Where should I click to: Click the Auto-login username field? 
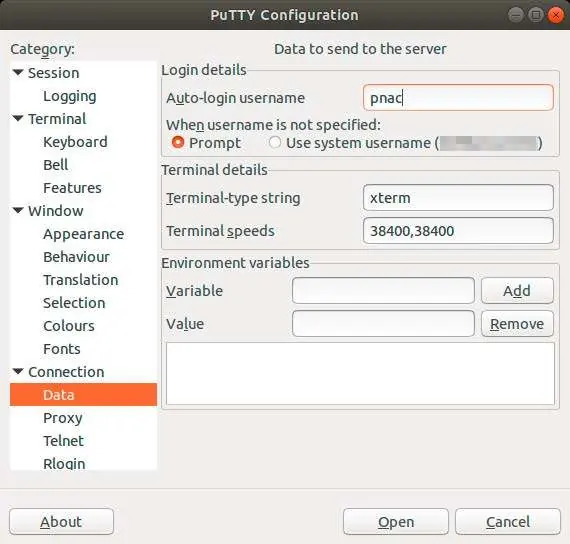pos(458,97)
